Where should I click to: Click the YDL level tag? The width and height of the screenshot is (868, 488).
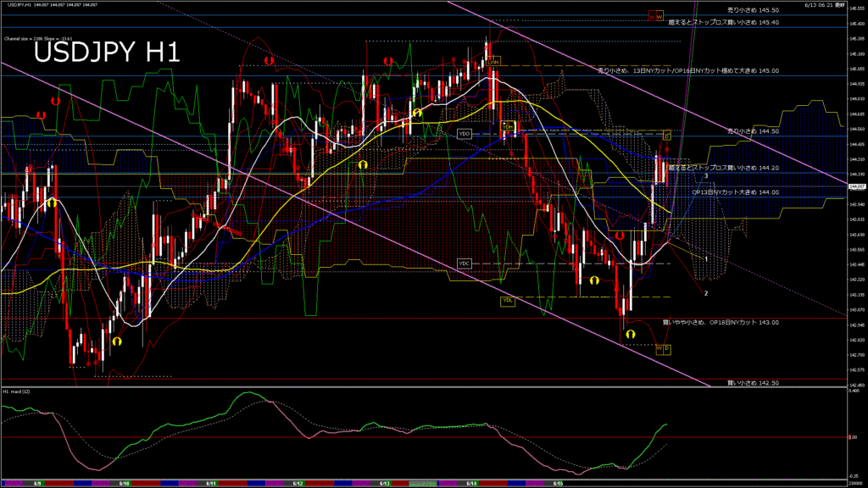pyautogui.click(x=507, y=301)
